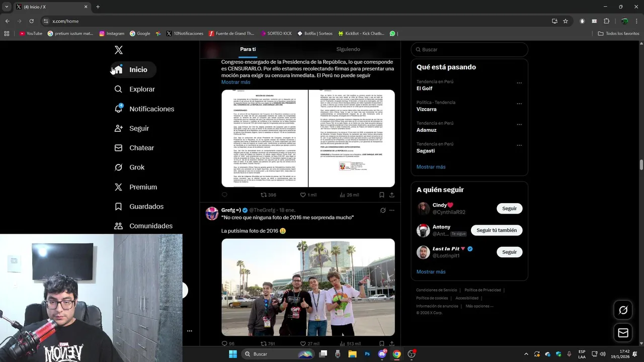Reload the page in Chrome
The height and width of the screenshot is (362, 644).
pos(31,21)
